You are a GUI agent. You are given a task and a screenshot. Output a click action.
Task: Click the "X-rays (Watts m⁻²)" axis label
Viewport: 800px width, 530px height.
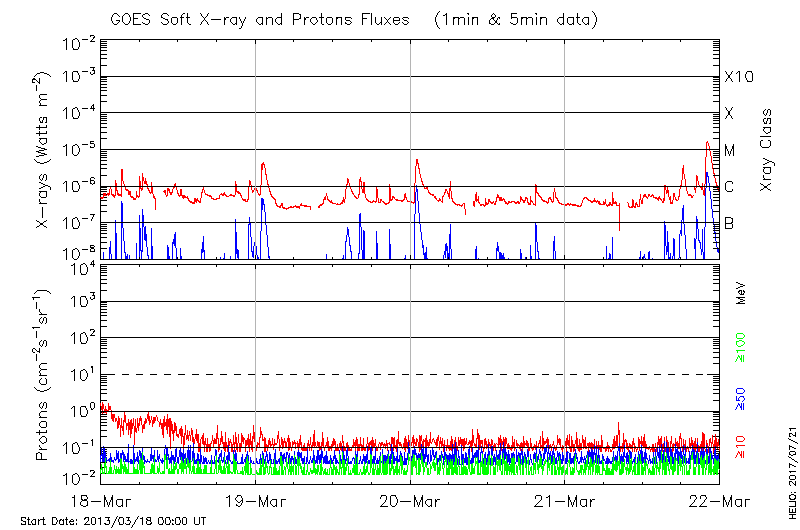tap(44, 150)
